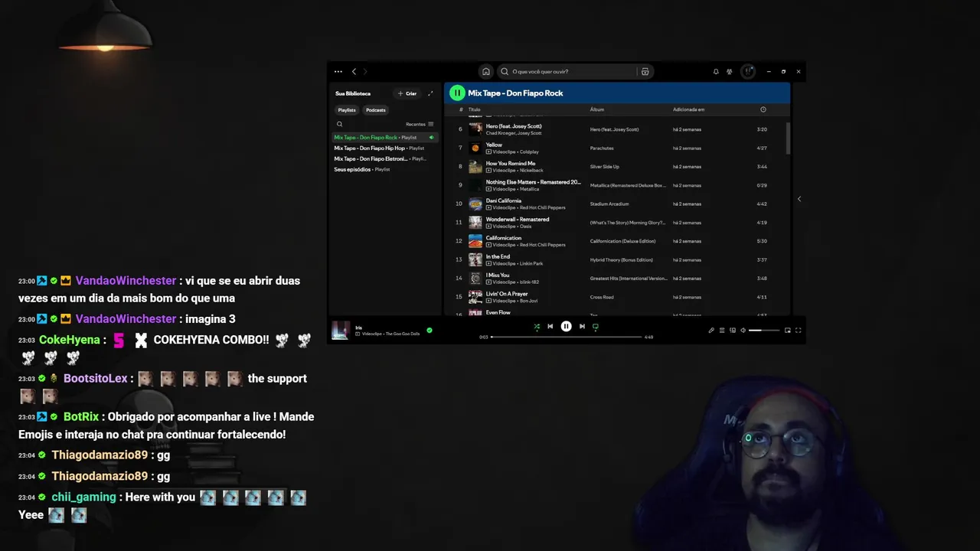Toggle the repeat button
The image size is (980, 551).
(x=595, y=326)
